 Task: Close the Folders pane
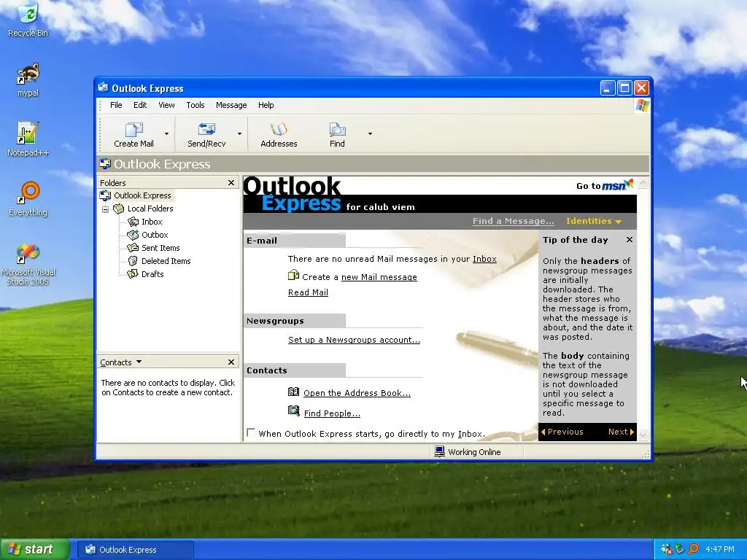tap(231, 183)
